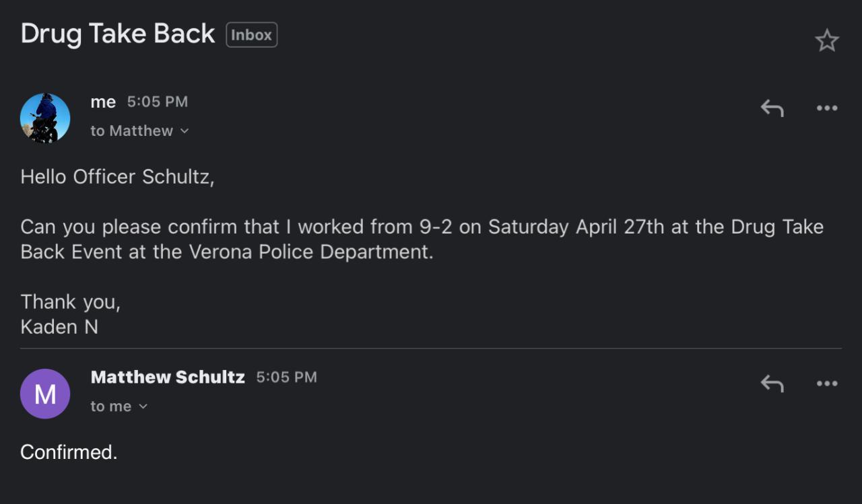Click the 5:05 PM timestamp beside "me"
This screenshot has width=862, height=504.
click(158, 102)
